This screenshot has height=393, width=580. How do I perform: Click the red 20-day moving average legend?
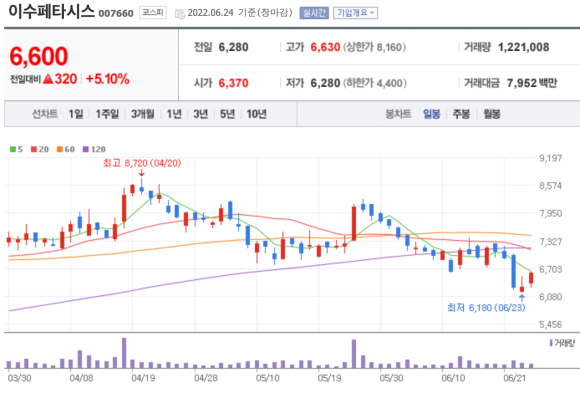(x=40, y=149)
